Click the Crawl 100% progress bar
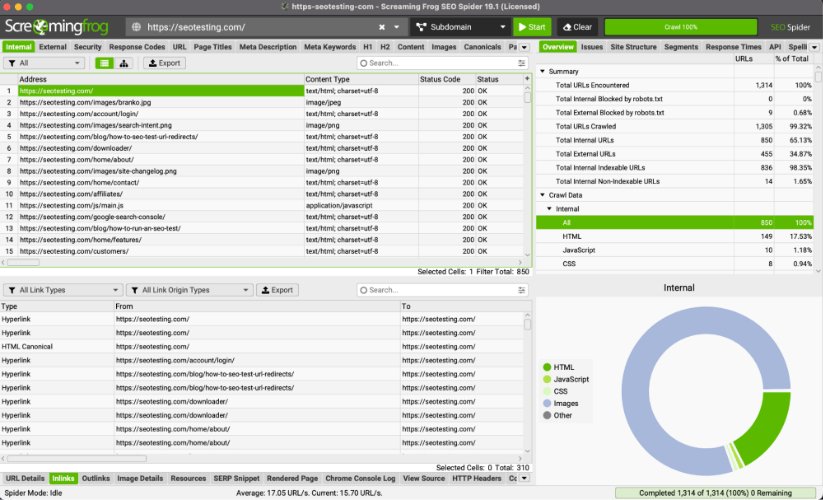Image resolution: width=823 pixels, height=500 pixels. 681,27
